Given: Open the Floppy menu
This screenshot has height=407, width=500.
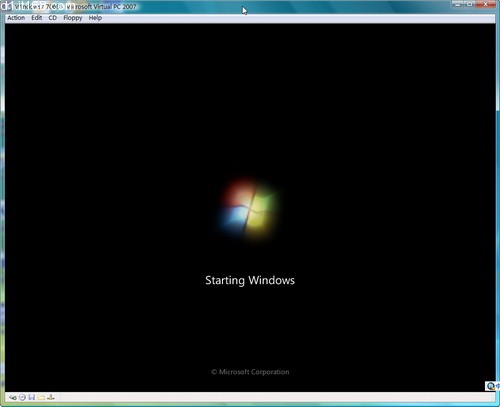Looking at the screenshot, I should point(73,18).
